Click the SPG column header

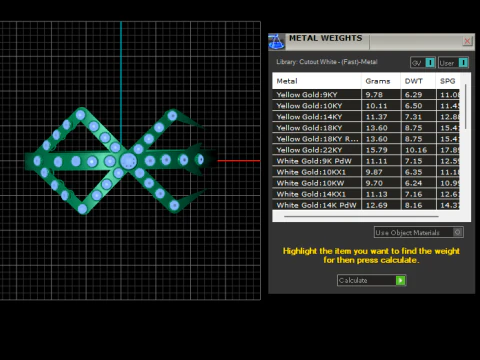(448, 81)
